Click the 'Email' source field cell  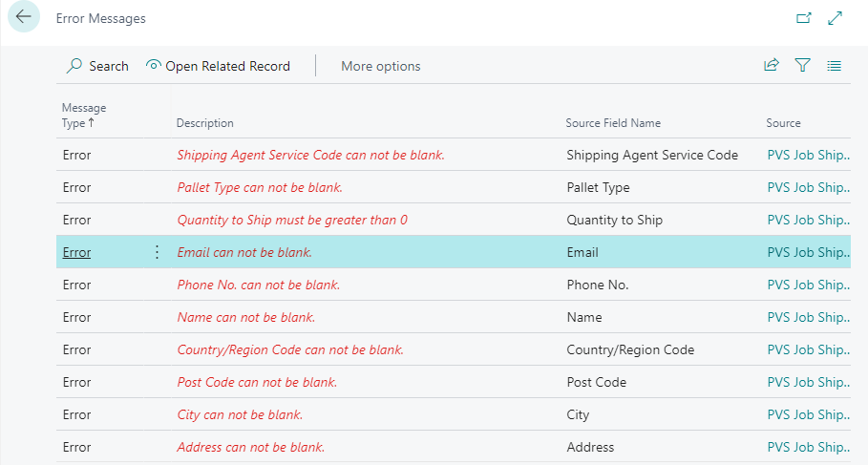[582, 252]
